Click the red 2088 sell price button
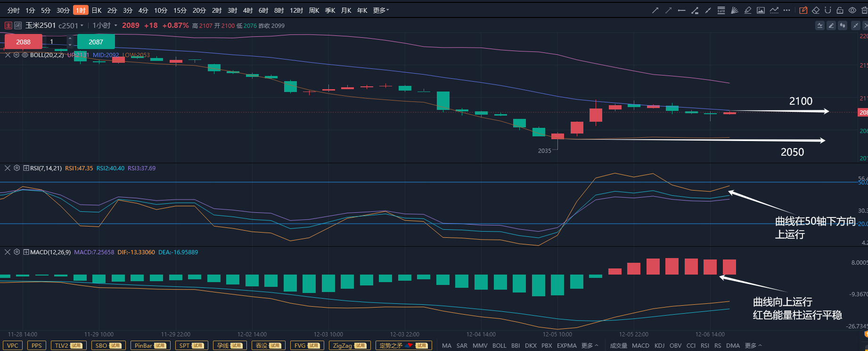 23,42
